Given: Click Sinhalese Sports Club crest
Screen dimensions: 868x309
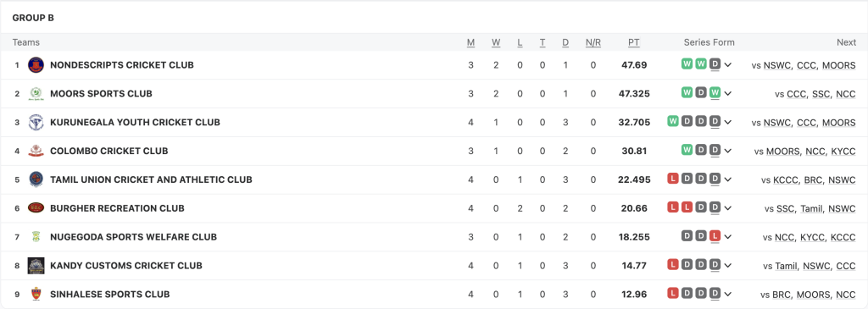Looking at the screenshot, I should point(36,295).
